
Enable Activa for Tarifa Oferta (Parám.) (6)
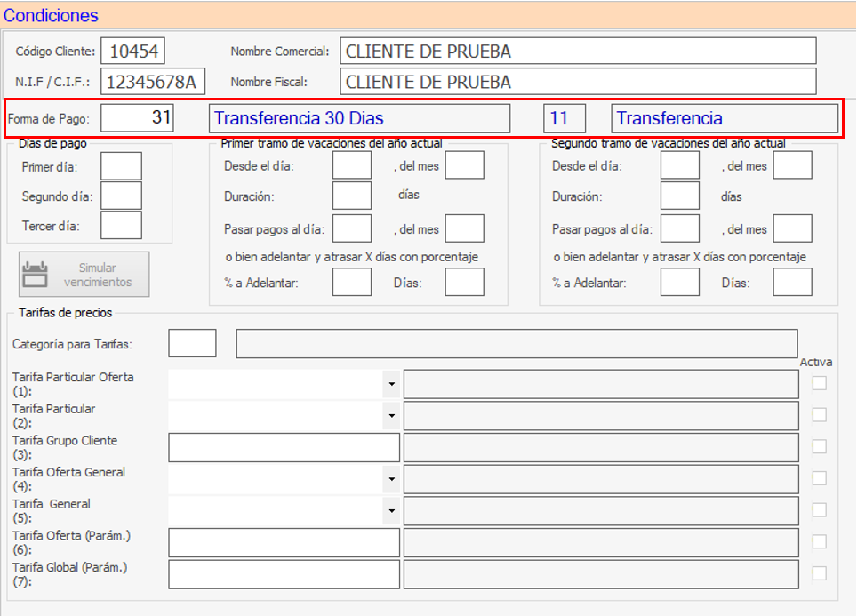tap(819, 542)
